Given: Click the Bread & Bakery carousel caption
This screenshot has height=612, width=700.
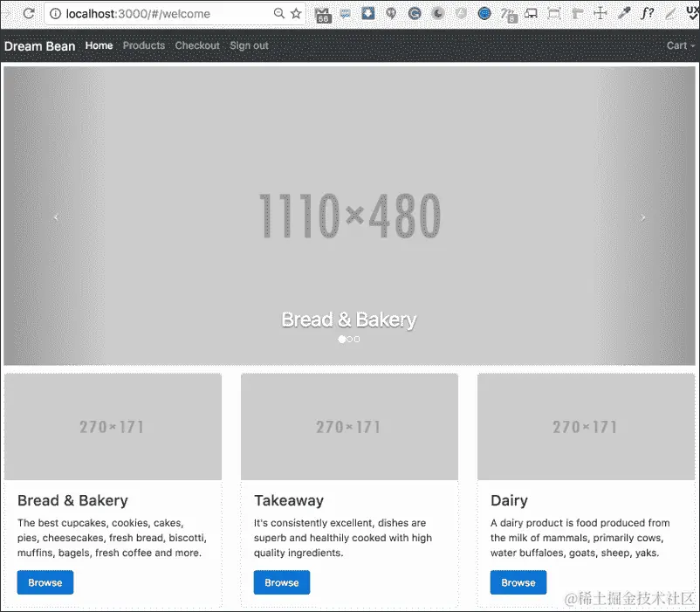Looking at the screenshot, I should (x=349, y=320).
